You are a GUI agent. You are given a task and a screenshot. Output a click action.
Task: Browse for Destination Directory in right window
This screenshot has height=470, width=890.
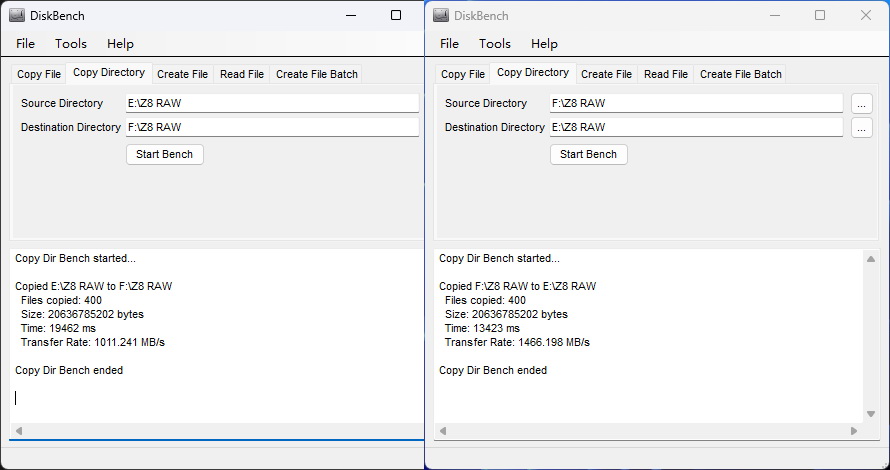pyautogui.click(x=862, y=127)
